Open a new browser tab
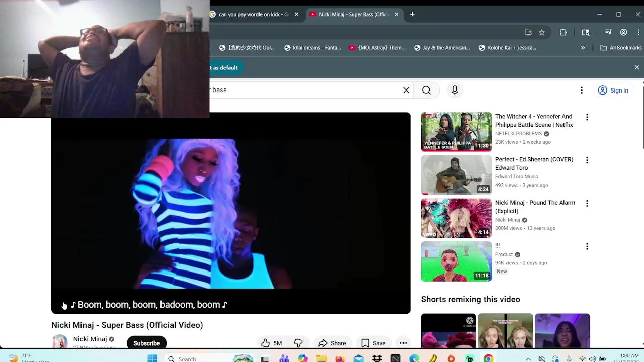The image size is (644, 362). click(412, 15)
